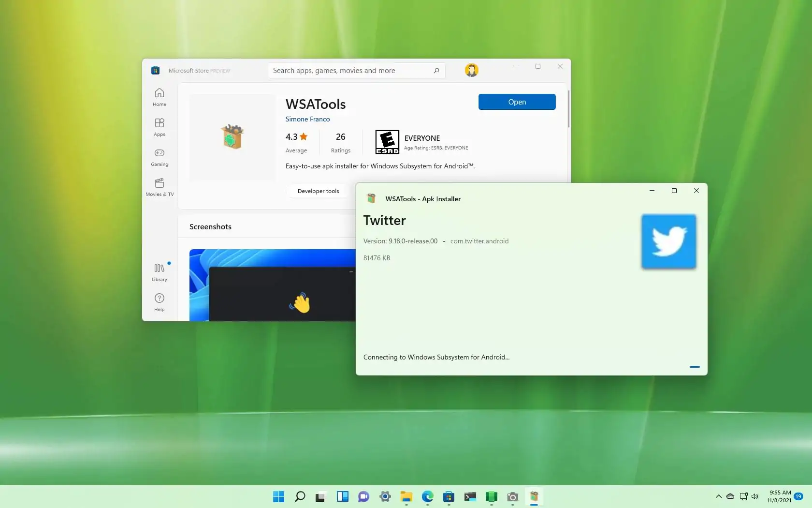This screenshot has height=508, width=812.
Task: Click the WSATools icon in installer title bar
Action: pyautogui.click(x=371, y=198)
